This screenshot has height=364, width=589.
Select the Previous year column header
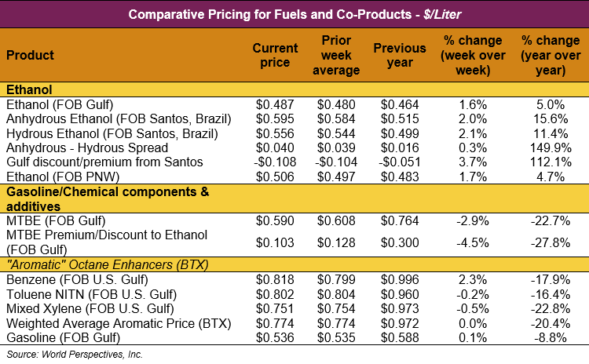click(x=399, y=55)
